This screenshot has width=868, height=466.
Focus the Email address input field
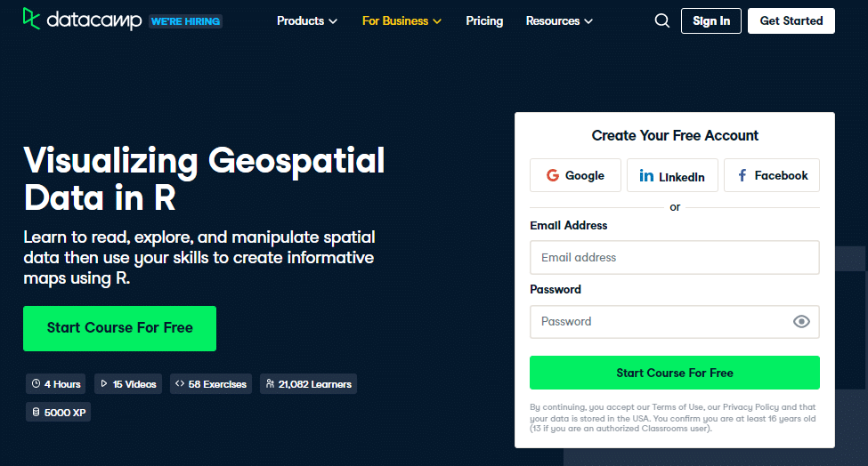675,258
